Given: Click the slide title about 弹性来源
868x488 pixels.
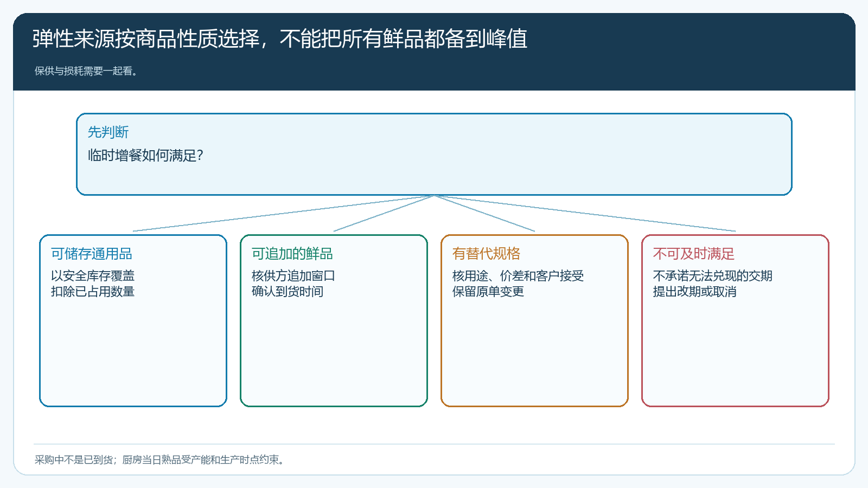Looking at the screenshot, I should 280,38.
